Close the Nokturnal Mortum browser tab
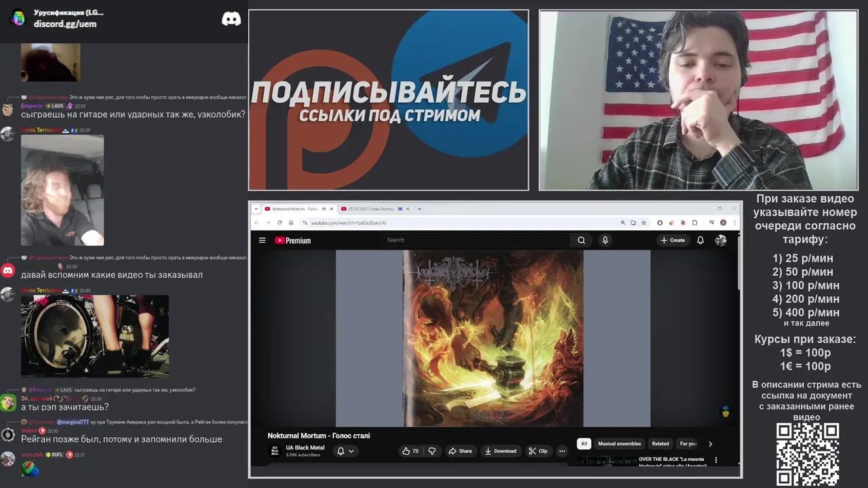 tap(332, 209)
